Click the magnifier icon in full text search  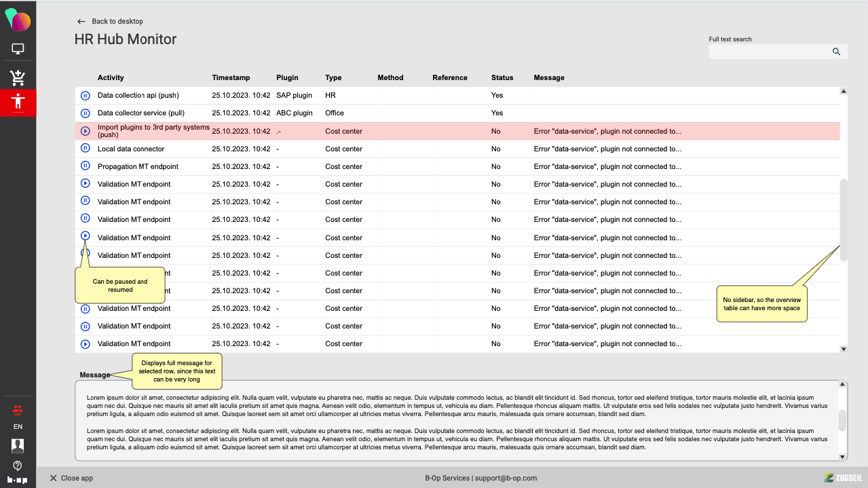(x=836, y=52)
